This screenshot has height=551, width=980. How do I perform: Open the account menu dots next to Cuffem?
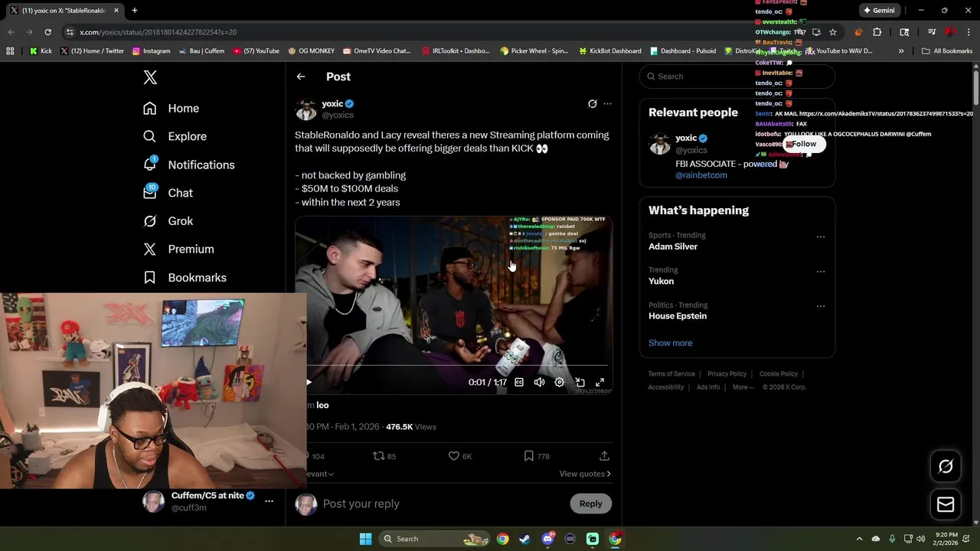269,501
